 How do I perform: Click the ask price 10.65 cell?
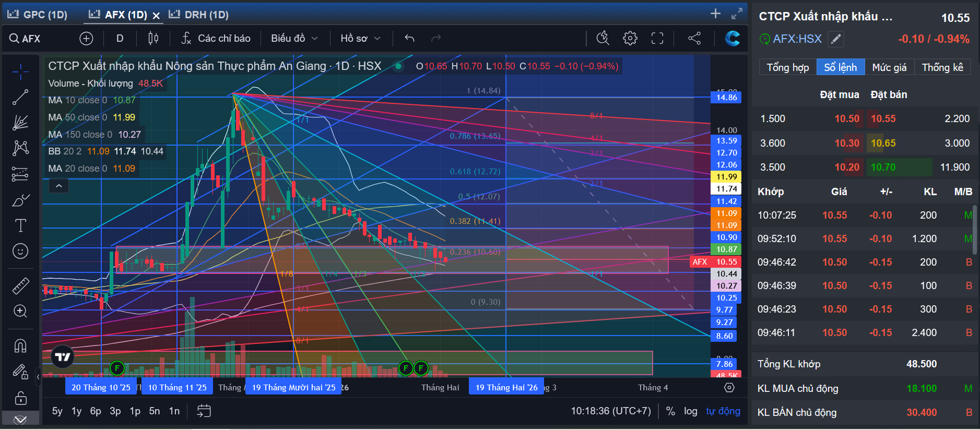click(883, 143)
